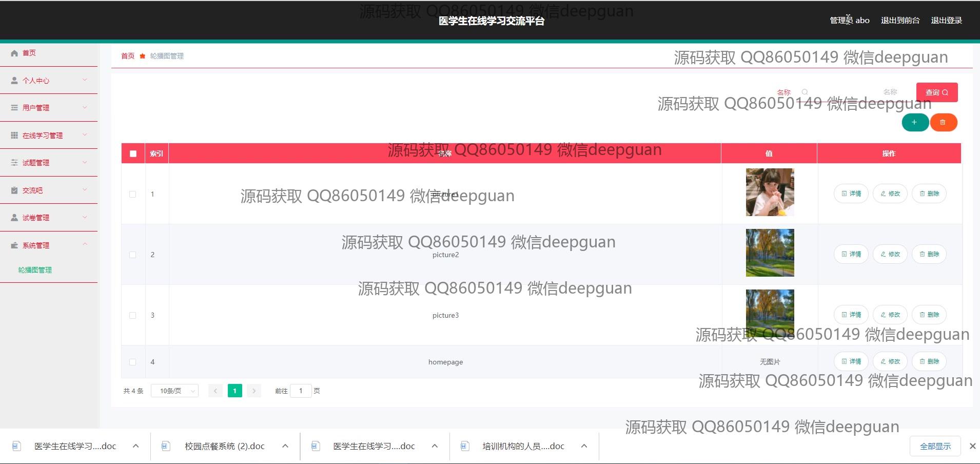Open downloaded file 校园点餐系统 (2).doc
Image resolution: width=980 pixels, height=464 pixels.
pyautogui.click(x=225, y=446)
